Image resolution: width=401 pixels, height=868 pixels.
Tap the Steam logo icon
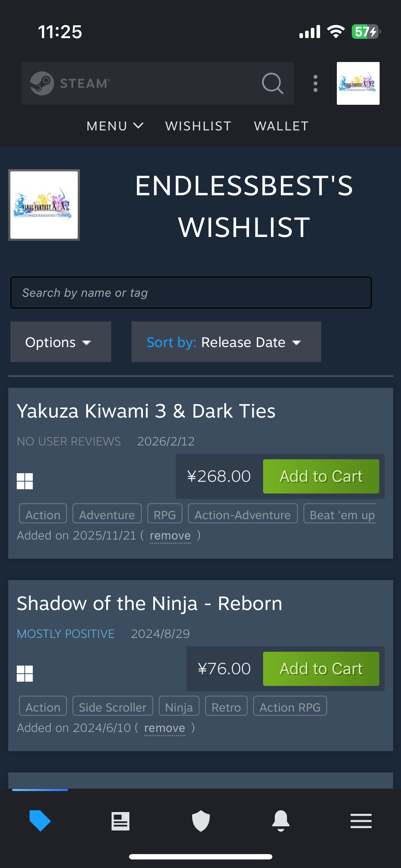coord(42,83)
